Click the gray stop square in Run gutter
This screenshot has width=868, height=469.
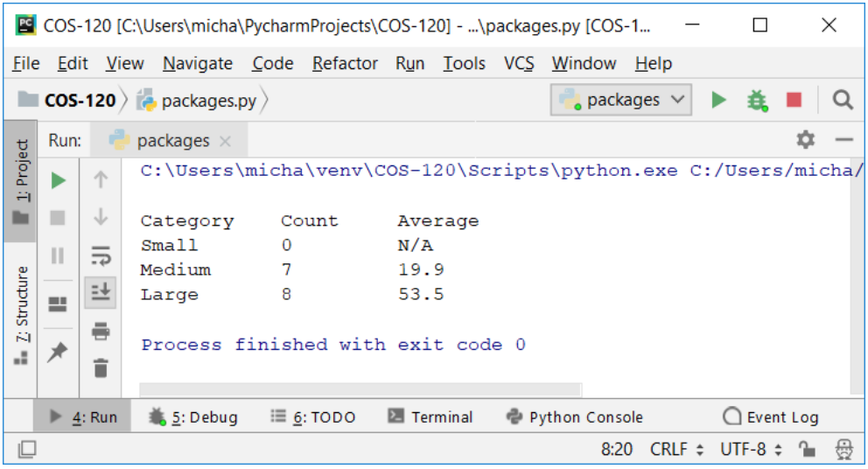click(58, 218)
